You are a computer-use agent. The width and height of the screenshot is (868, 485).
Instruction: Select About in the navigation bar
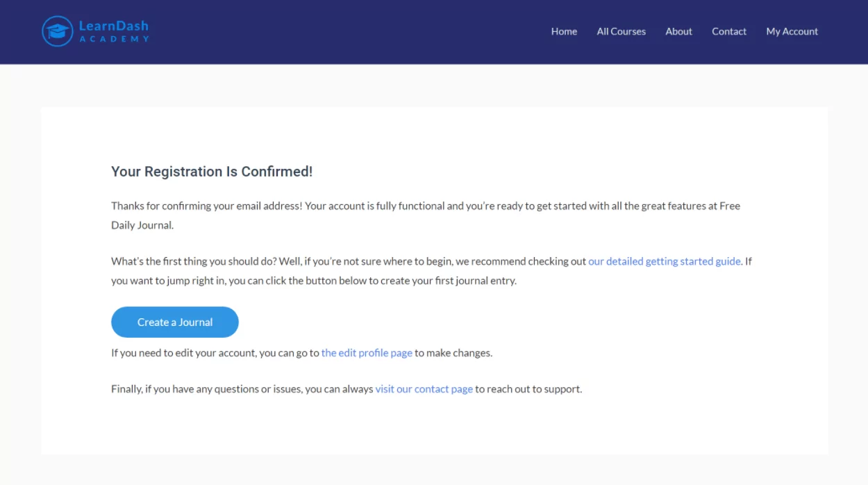[x=678, y=31]
